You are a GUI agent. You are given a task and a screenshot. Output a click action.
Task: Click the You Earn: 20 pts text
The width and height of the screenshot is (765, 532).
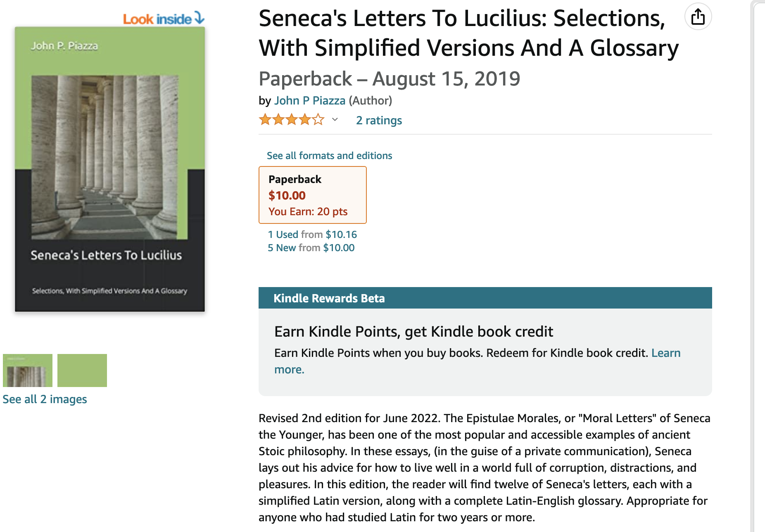pyautogui.click(x=308, y=211)
